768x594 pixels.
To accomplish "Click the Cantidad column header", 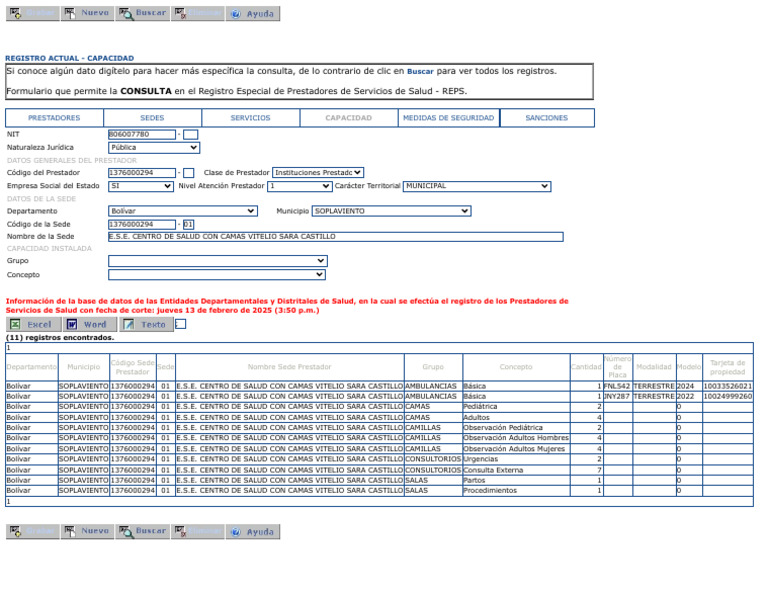I will [586, 367].
